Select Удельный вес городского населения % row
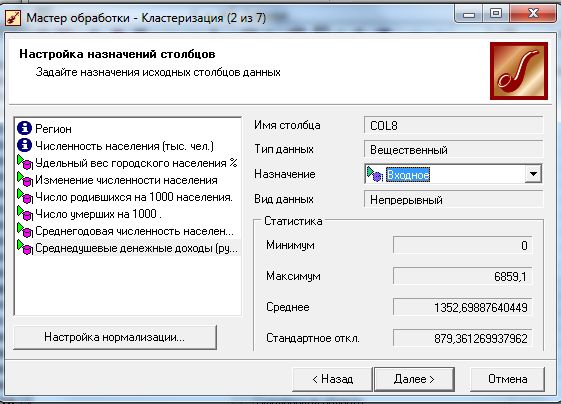Viewport: 561px width, 404px height. [x=127, y=162]
